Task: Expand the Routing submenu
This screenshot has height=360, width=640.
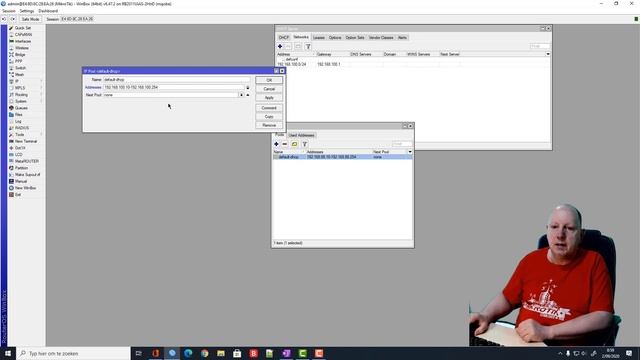Action: coord(21,95)
